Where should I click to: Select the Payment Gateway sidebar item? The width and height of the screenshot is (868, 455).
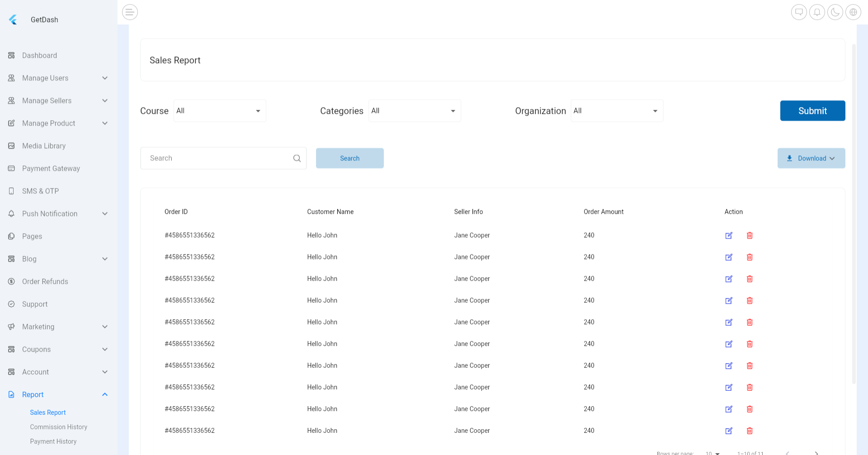[51, 168]
